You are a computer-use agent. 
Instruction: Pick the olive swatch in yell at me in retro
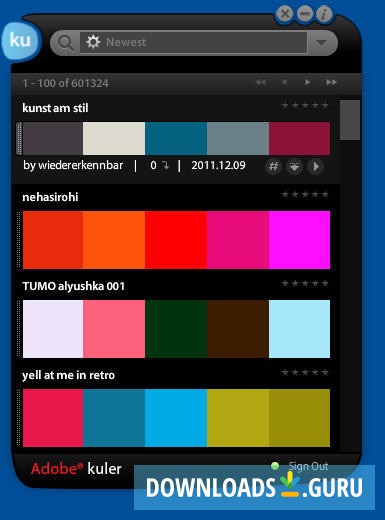click(x=299, y=418)
